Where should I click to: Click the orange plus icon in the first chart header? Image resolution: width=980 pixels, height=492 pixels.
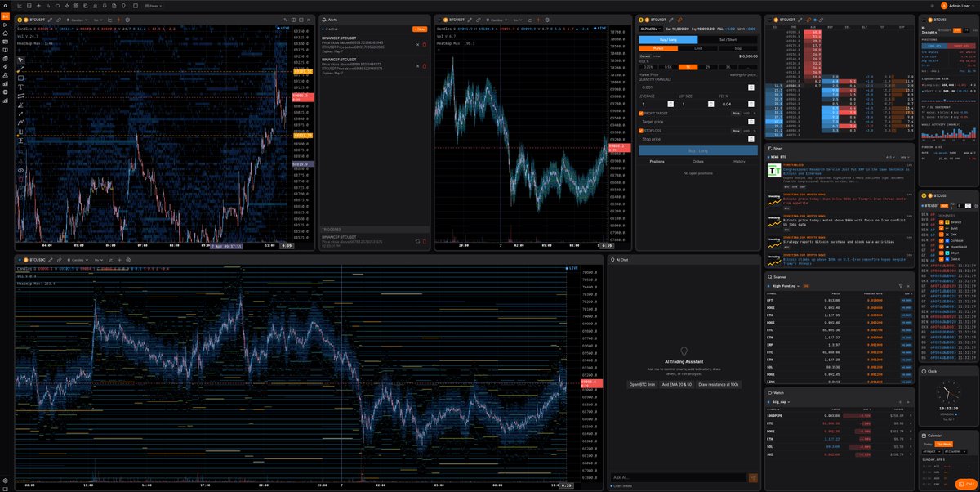click(118, 20)
